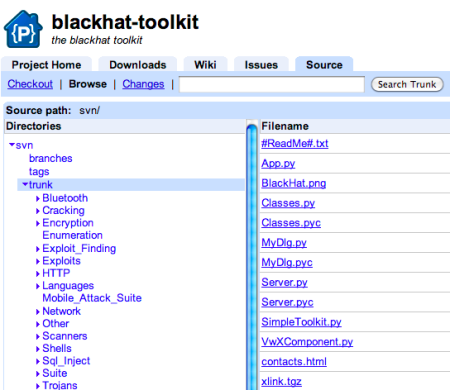Open the Enumeration folder

72,235
